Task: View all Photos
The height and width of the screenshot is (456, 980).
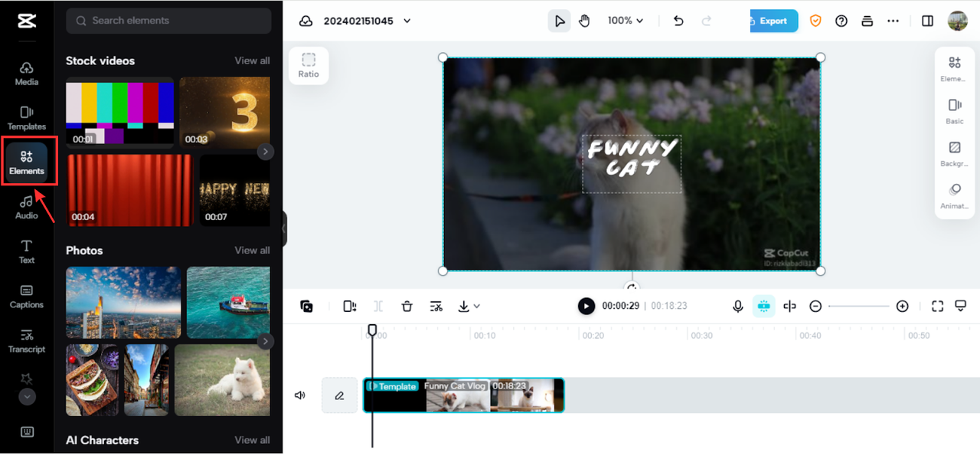Action: (252, 250)
